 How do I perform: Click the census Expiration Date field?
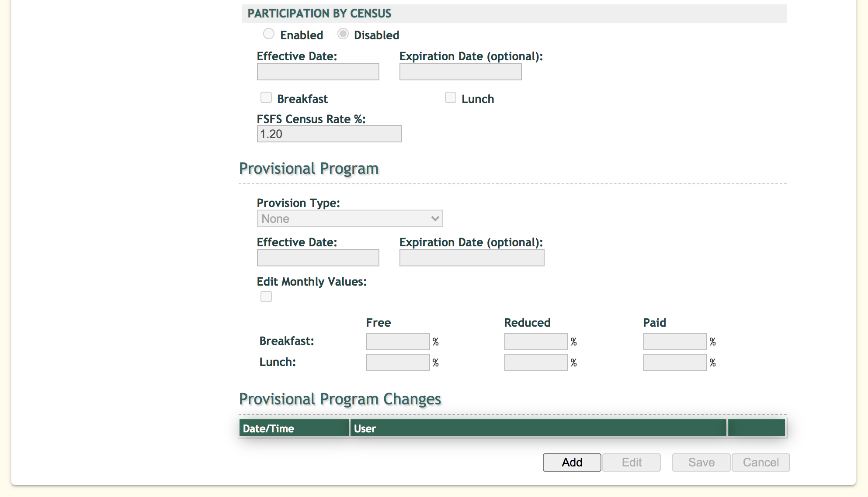pos(460,72)
